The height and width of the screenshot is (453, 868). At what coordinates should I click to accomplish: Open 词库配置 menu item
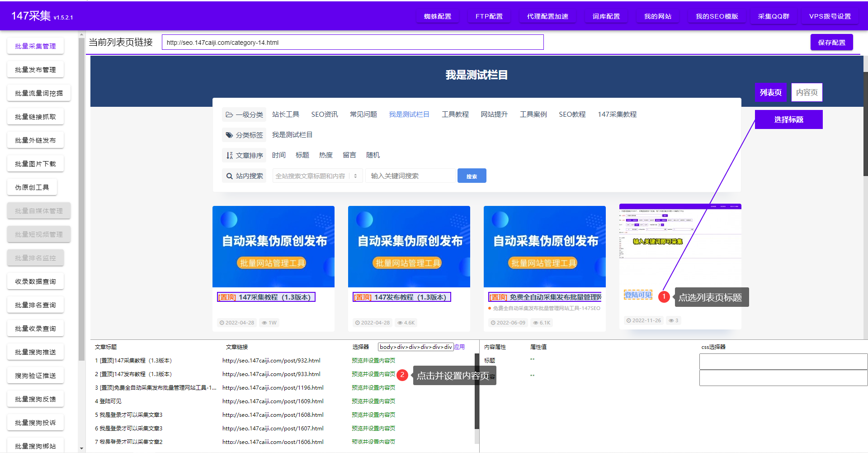[x=606, y=16]
